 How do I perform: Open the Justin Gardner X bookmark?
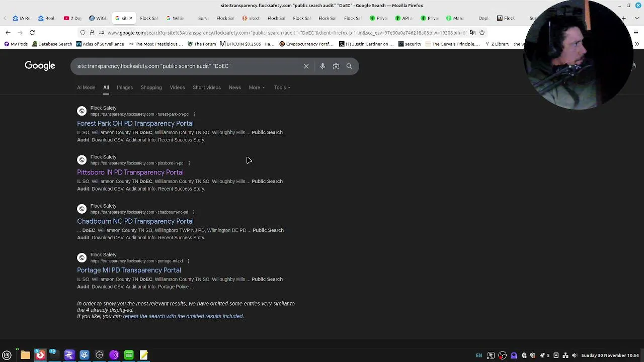(367, 44)
